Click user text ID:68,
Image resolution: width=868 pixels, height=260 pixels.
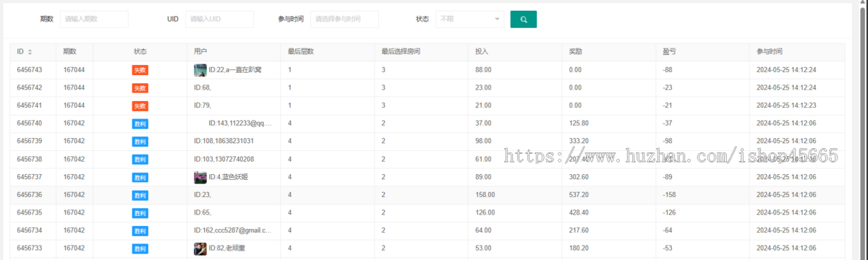202,88
